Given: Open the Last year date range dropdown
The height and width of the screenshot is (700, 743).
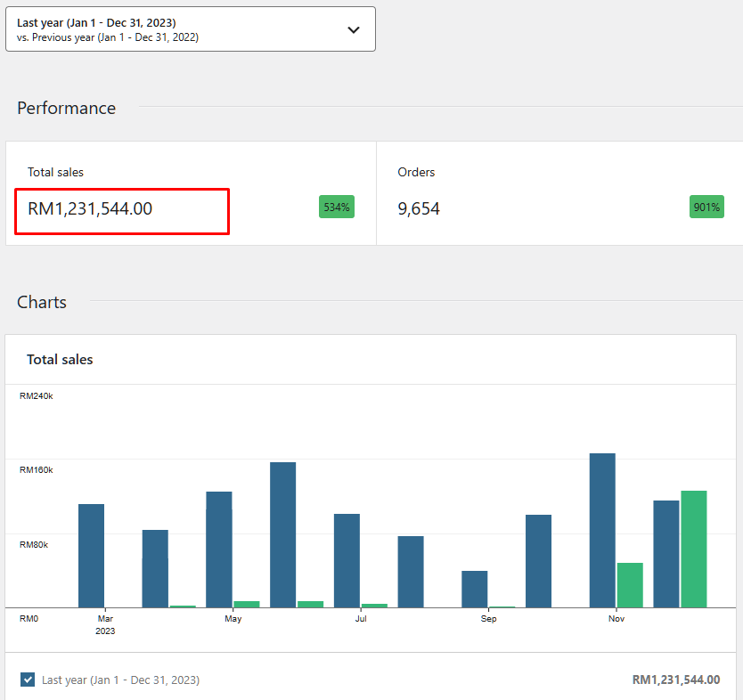Looking at the screenshot, I should pyautogui.click(x=190, y=29).
